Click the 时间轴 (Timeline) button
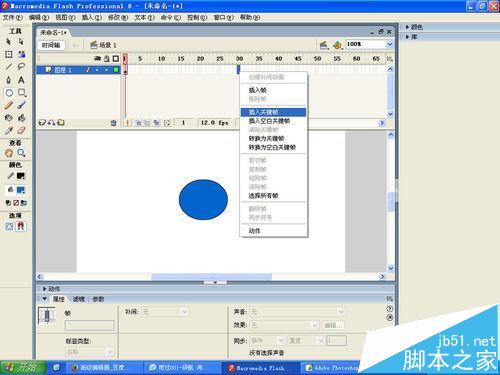 (x=51, y=45)
